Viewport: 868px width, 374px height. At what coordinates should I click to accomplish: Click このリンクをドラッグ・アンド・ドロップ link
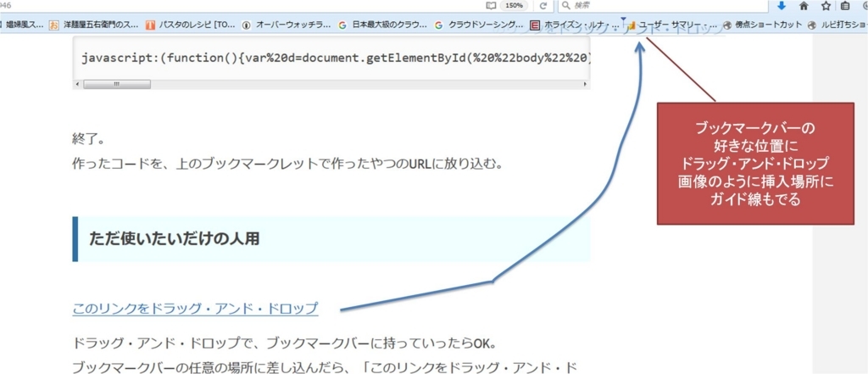point(196,309)
